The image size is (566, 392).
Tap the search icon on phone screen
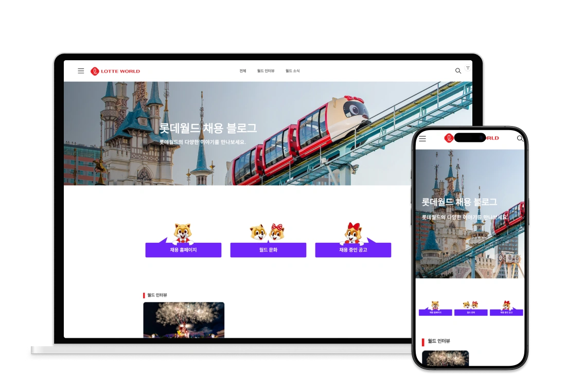(x=520, y=138)
